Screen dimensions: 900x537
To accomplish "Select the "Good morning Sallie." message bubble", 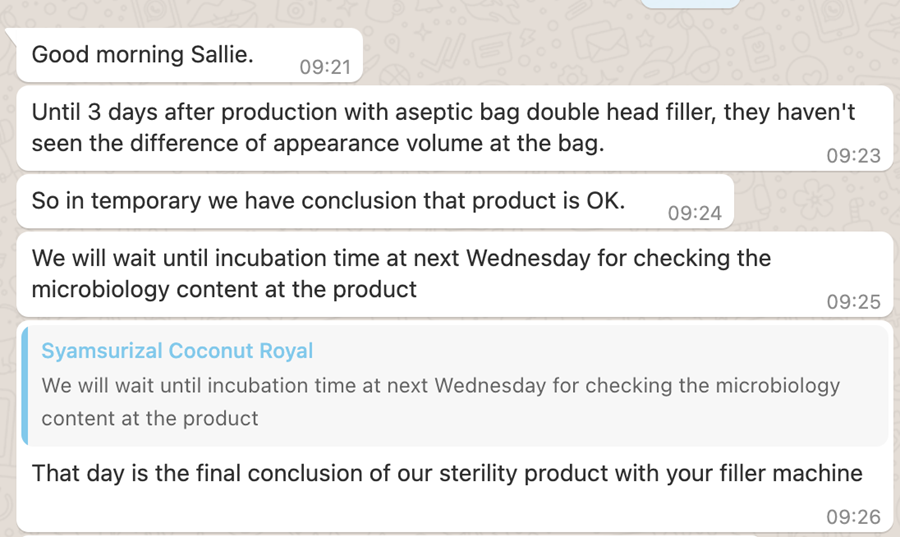I will (190, 56).
